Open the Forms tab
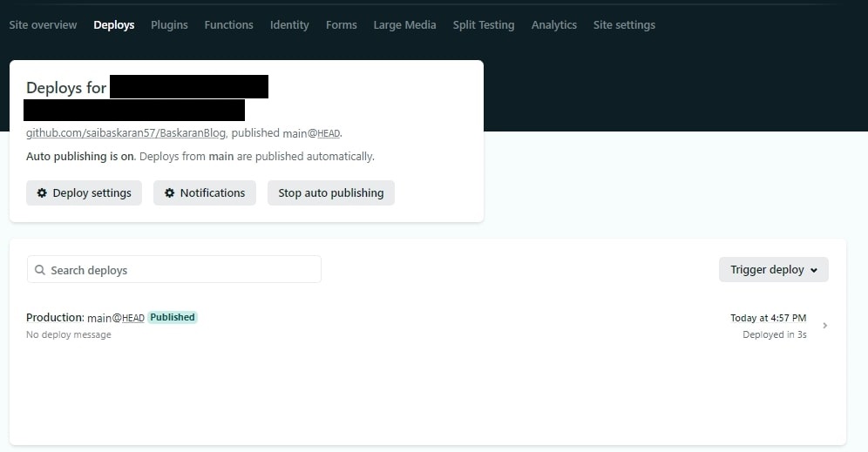Viewport: 868px width, 452px height. tap(341, 25)
